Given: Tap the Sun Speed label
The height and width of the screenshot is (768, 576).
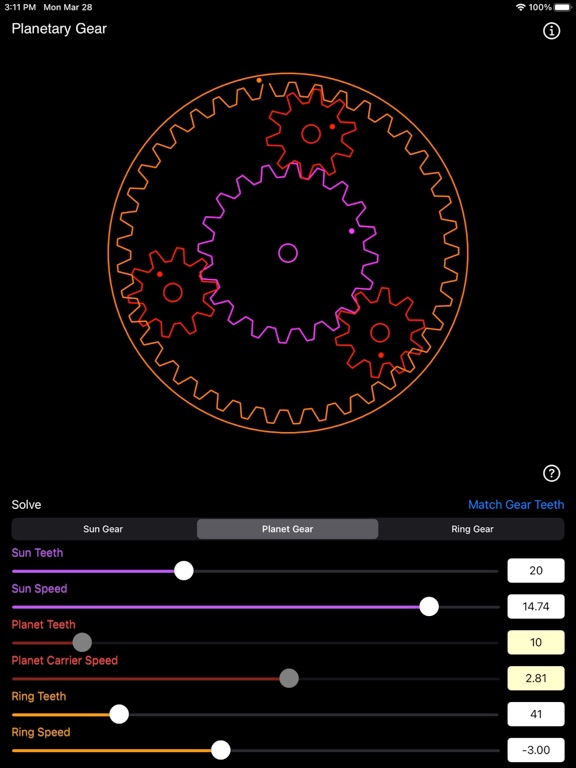Looking at the screenshot, I should click(39, 589).
